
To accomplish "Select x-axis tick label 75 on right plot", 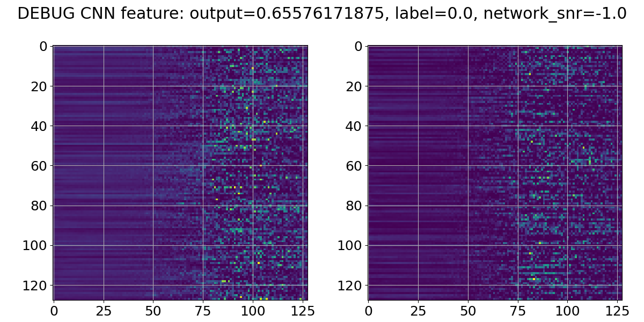I will tap(518, 310).
